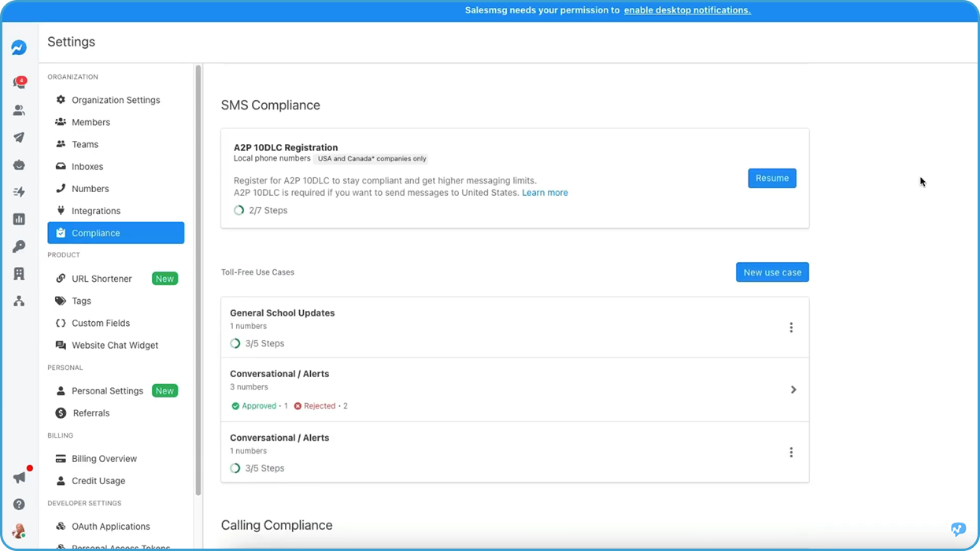Click the help question mark icon

tap(19, 503)
